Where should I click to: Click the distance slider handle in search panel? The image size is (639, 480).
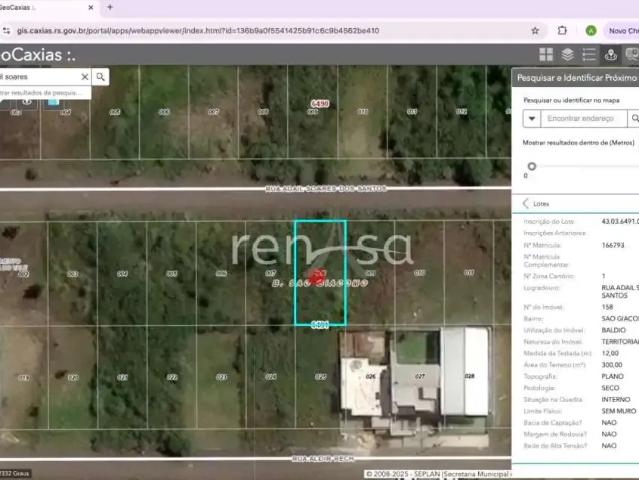(x=532, y=166)
